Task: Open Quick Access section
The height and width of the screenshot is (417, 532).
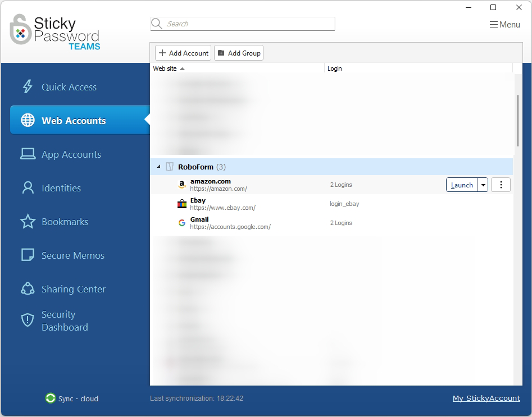Action: click(69, 87)
